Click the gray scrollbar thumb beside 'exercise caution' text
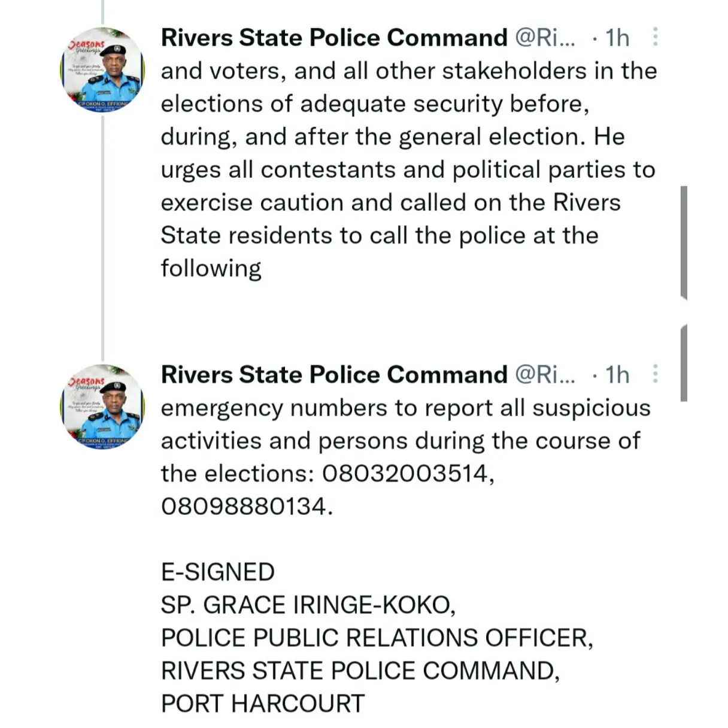Image resolution: width=728 pixels, height=728 pixels. tap(684, 242)
